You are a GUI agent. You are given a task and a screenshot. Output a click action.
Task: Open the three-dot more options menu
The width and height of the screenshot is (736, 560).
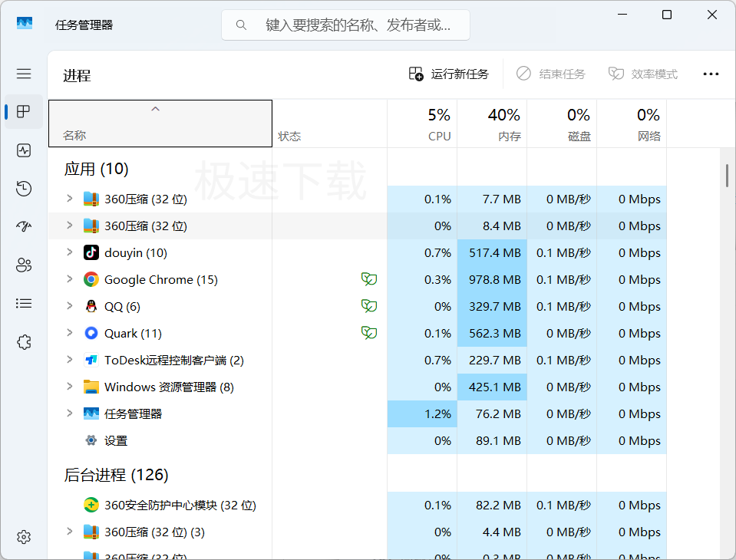coord(711,74)
